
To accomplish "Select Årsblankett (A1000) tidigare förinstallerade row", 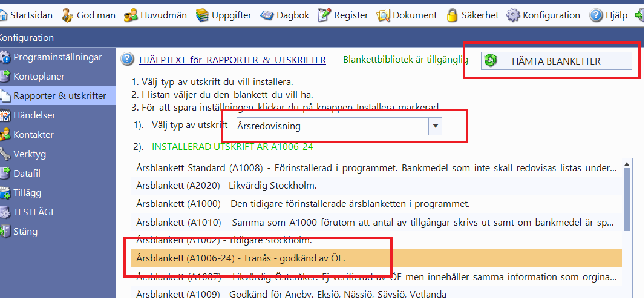I will 376,204.
